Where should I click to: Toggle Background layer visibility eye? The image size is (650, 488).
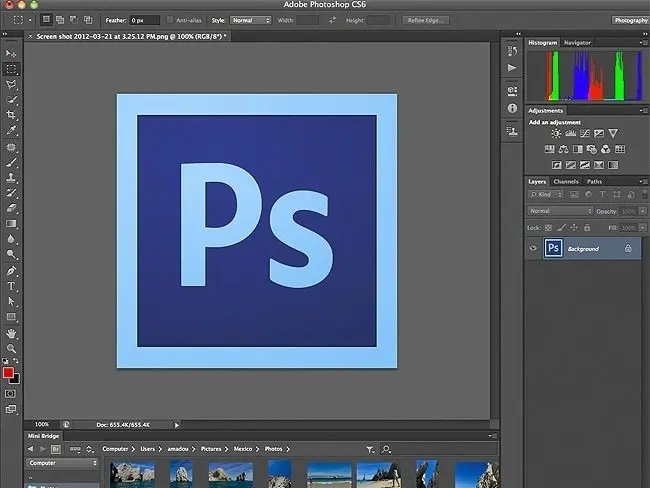(534, 248)
